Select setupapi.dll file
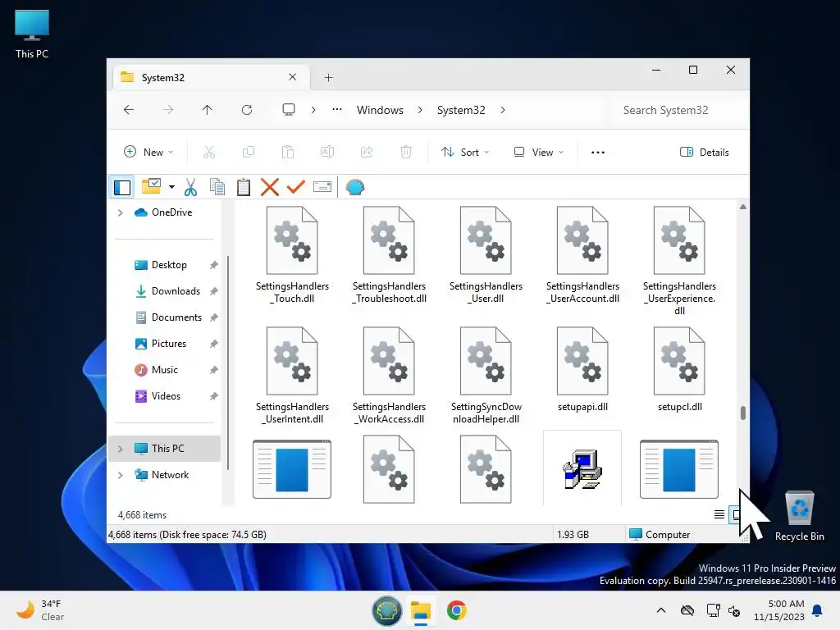The width and height of the screenshot is (840, 630). click(x=583, y=370)
